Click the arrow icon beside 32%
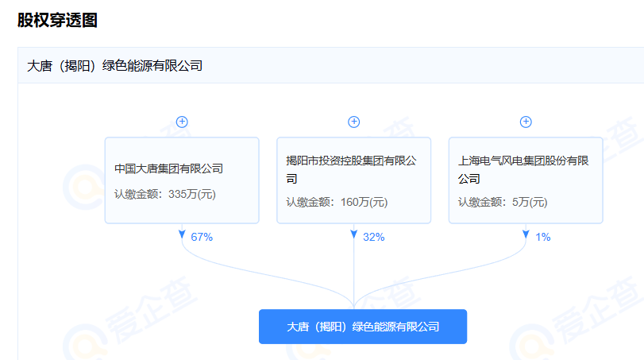This screenshot has height=360, width=644. pyautogui.click(x=354, y=235)
